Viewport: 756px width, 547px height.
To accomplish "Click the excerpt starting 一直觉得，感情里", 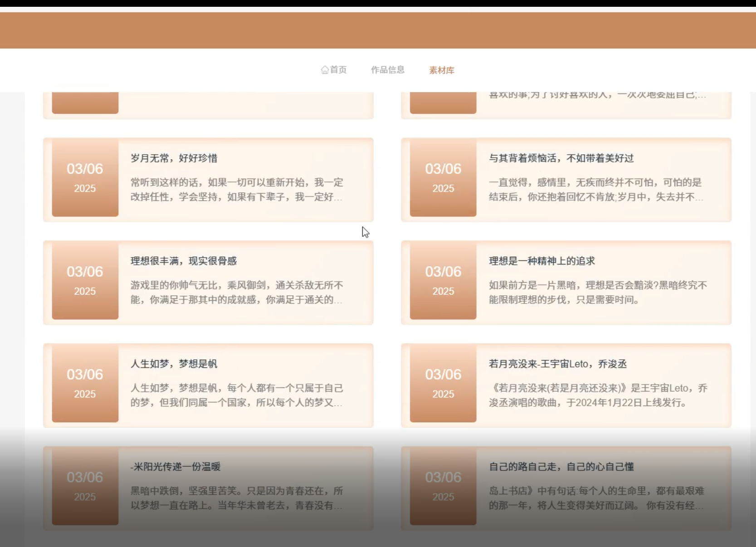I will click(x=595, y=190).
